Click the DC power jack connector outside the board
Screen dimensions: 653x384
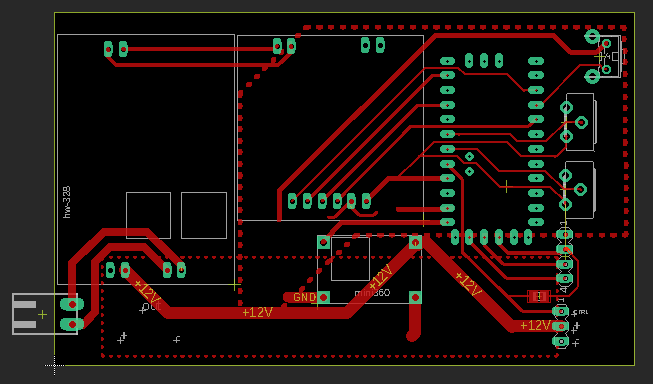pyautogui.click(x=45, y=314)
